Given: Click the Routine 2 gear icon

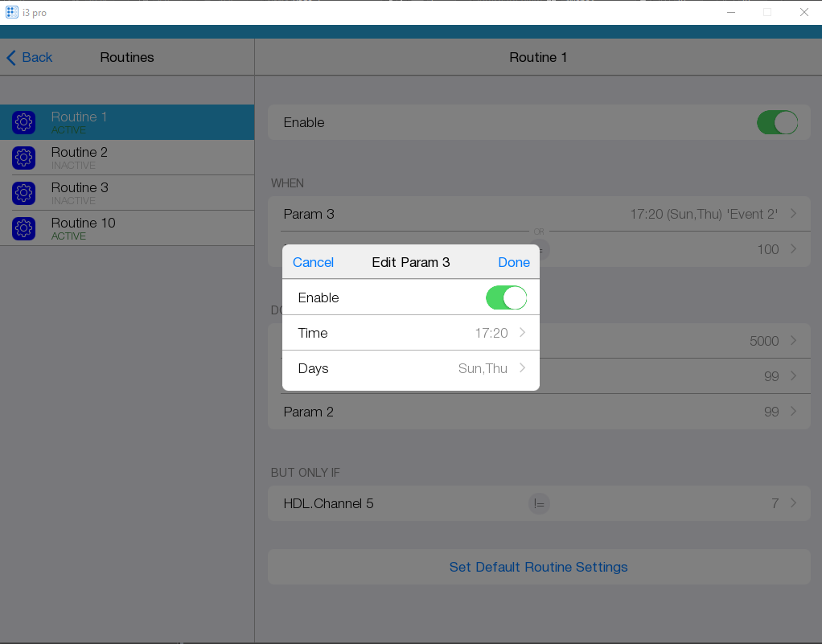Looking at the screenshot, I should click(23, 158).
